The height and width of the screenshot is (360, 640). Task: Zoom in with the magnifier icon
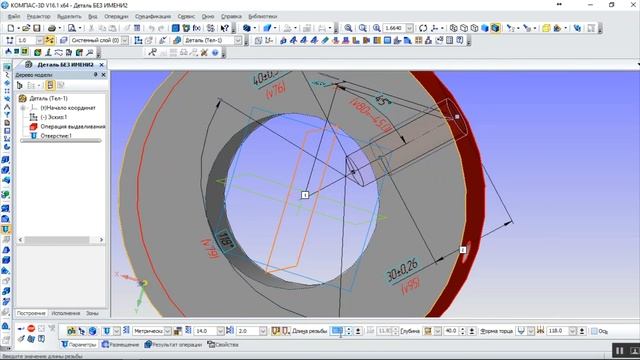(348, 28)
